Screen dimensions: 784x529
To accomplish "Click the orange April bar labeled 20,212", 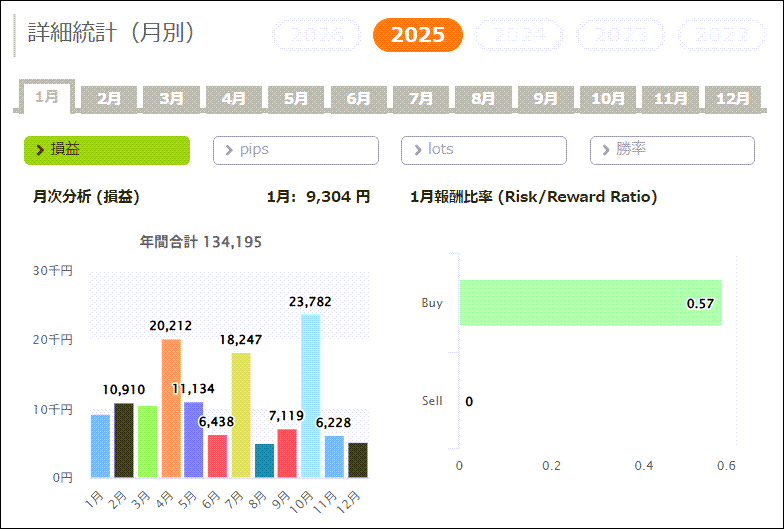I will pyautogui.click(x=171, y=408).
